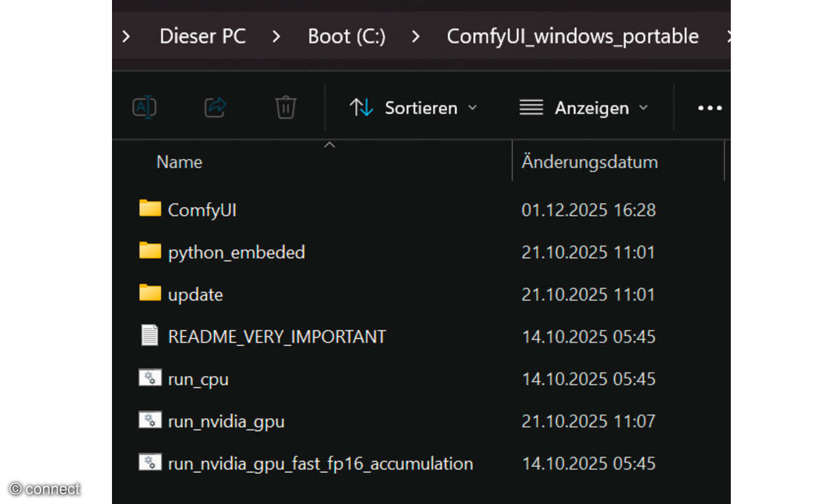Navigate to Dieser PC via breadcrumb

click(202, 36)
